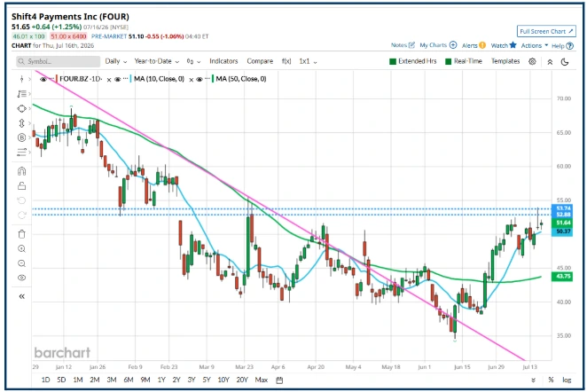587x392 pixels.
Task: Select the 1D range
Action: [45, 380]
